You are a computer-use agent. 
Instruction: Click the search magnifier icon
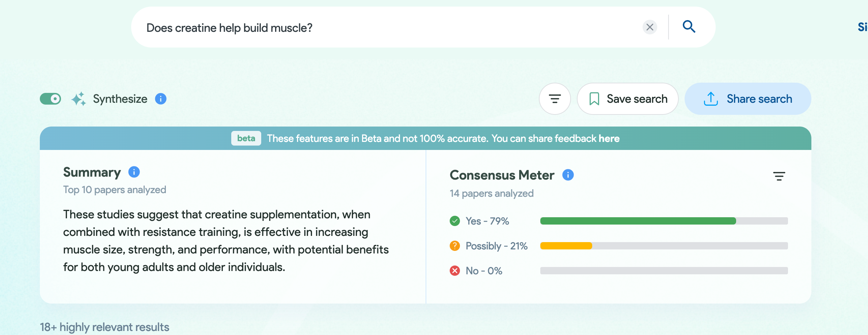pyautogui.click(x=689, y=27)
